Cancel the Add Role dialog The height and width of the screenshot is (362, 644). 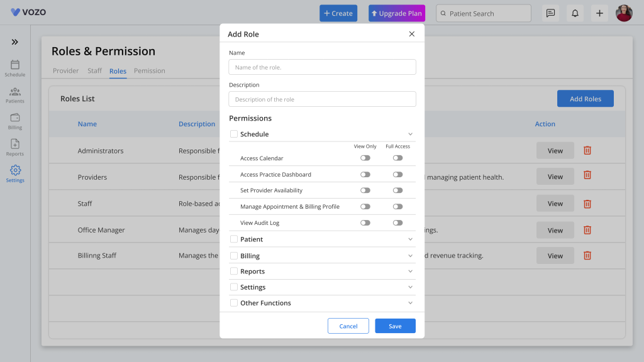pyautogui.click(x=348, y=326)
